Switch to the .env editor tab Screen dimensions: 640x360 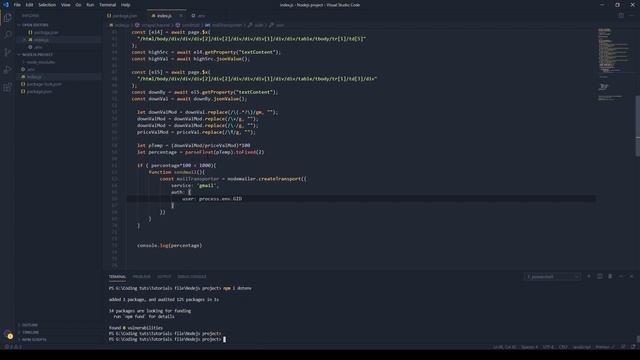click(x=199, y=16)
